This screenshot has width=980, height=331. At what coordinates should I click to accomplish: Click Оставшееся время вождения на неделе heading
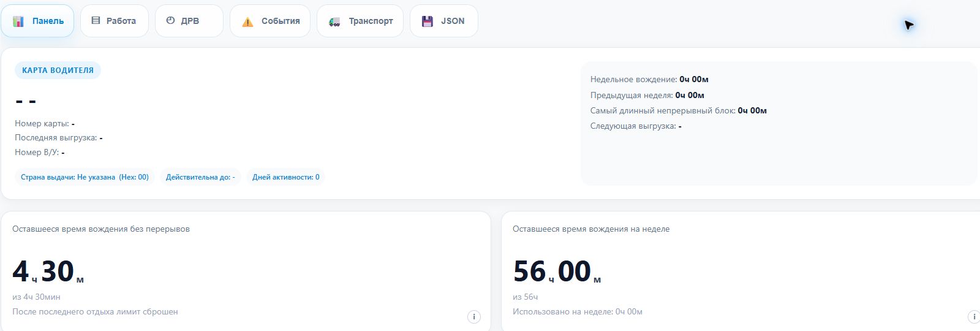pos(591,229)
